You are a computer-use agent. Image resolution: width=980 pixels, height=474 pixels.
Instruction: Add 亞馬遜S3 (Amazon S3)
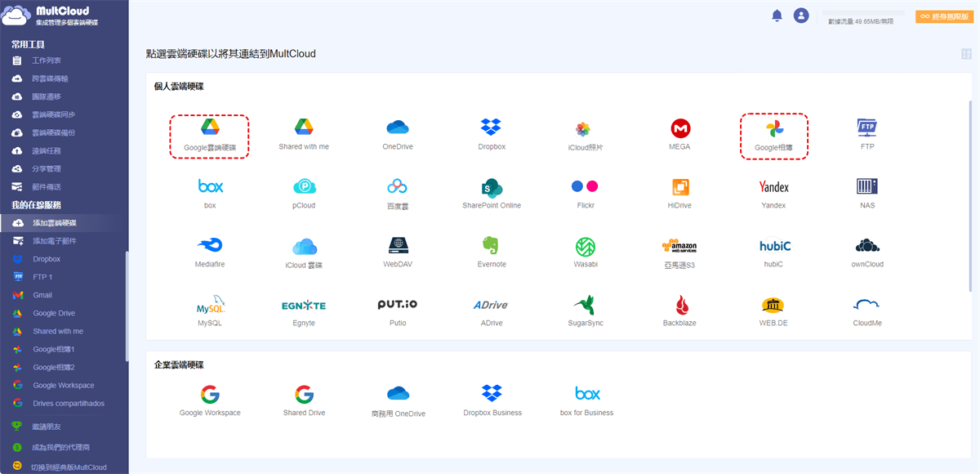[679, 253]
